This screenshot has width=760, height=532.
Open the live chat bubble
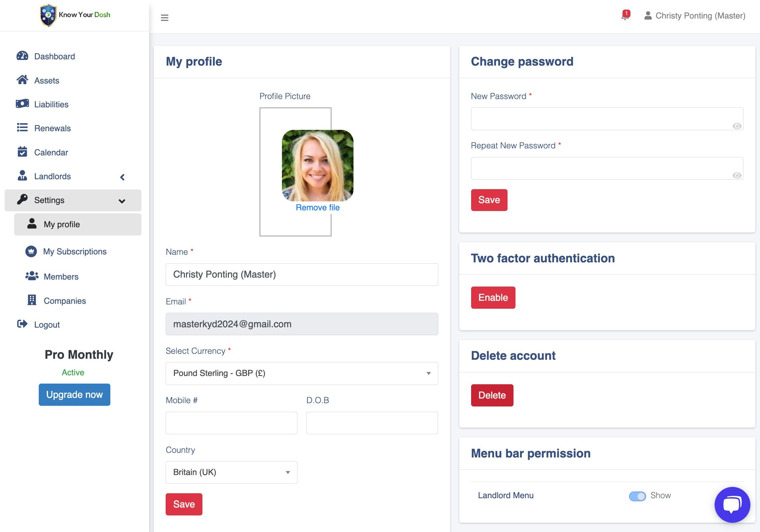coord(732,504)
